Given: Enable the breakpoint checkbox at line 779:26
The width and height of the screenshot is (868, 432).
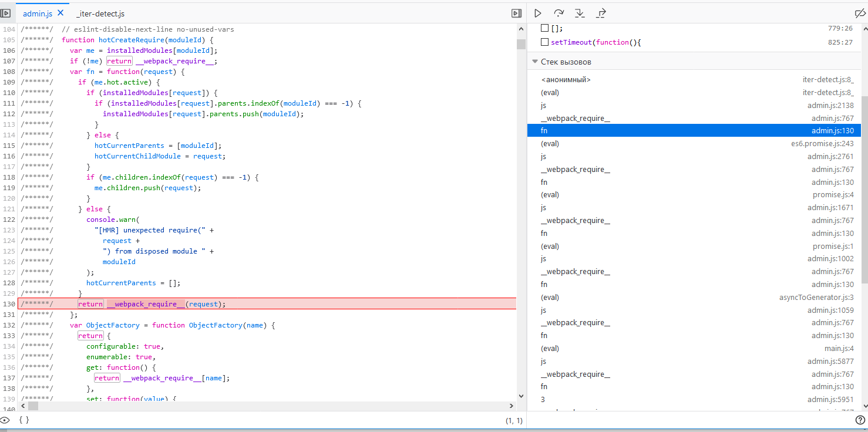Looking at the screenshot, I should (x=543, y=27).
